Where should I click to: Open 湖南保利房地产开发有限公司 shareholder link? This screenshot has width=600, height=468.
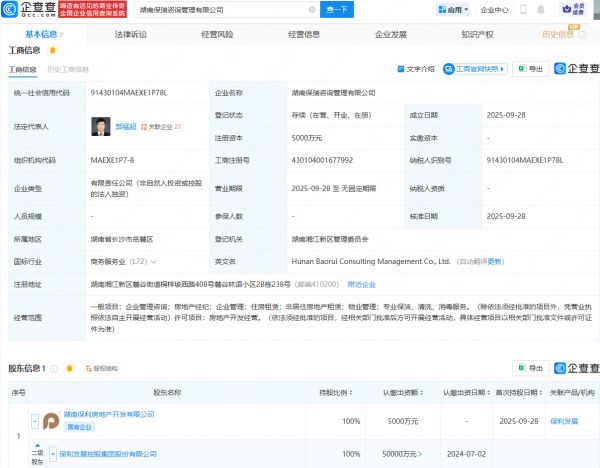(109, 414)
